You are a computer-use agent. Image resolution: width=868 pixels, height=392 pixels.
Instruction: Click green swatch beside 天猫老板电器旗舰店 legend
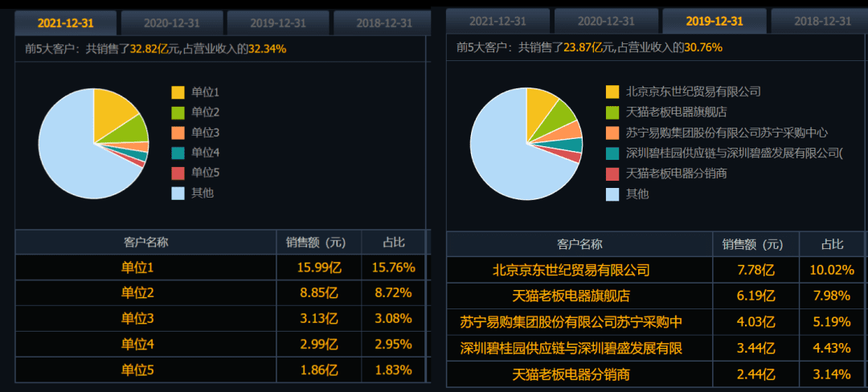pyautogui.click(x=612, y=112)
